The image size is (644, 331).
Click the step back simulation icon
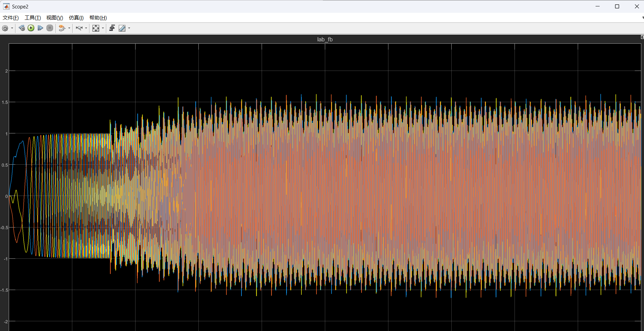pyautogui.click(x=22, y=28)
